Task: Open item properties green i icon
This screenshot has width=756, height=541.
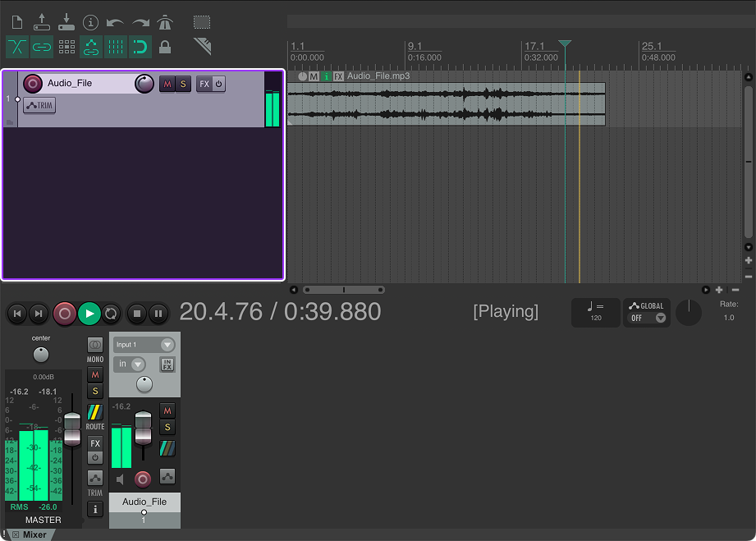Action: pos(327,76)
